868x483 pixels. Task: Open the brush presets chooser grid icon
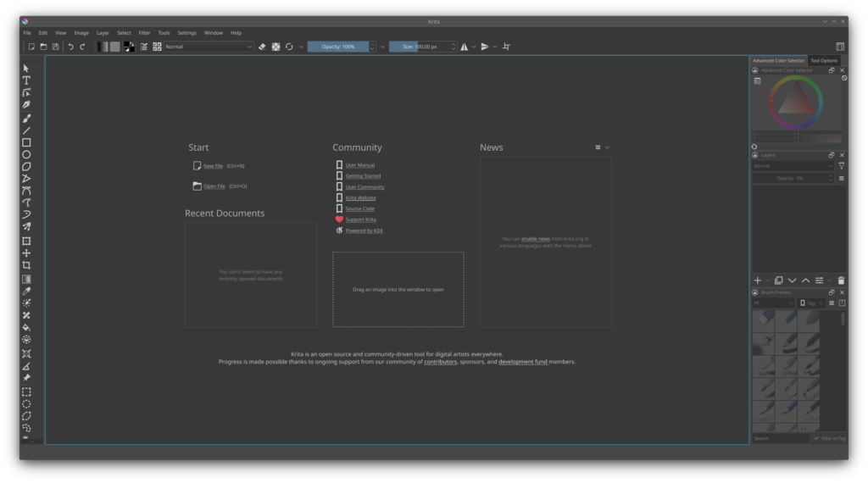click(157, 47)
